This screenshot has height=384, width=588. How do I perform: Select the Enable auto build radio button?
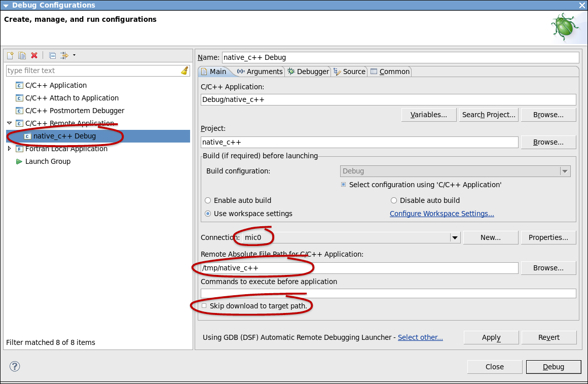[x=208, y=200]
